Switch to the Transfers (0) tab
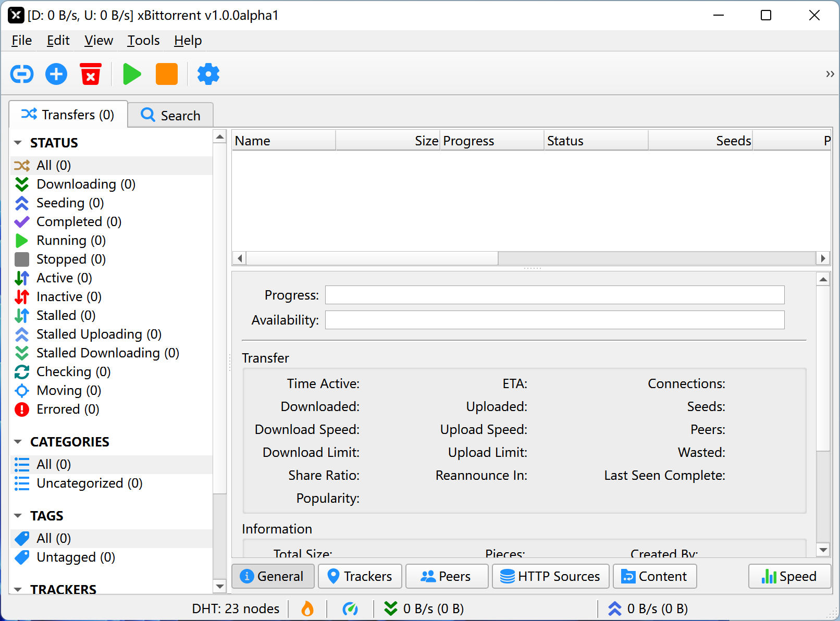Image resolution: width=840 pixels, height=621 pixels. [x=68, y=115]
